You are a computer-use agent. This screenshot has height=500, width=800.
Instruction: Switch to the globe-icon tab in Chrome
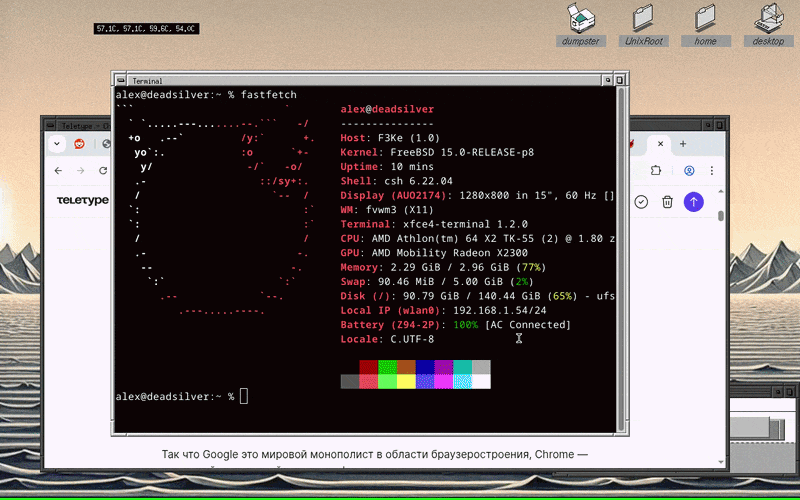(106, 144)
